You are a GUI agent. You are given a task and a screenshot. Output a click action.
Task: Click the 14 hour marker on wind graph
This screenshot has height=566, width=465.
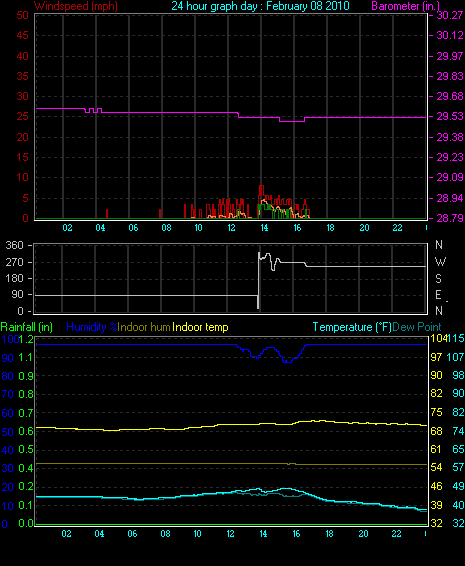(x=264, y=228)
